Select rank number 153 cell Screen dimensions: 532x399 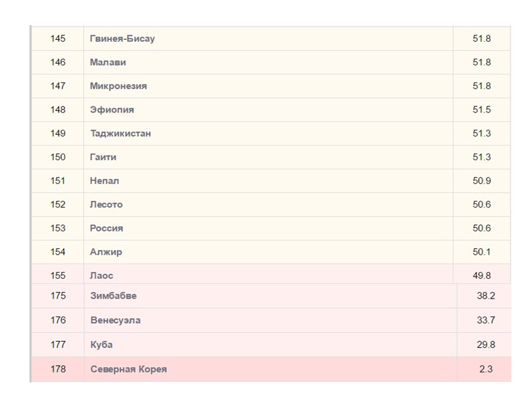point(58,228)
